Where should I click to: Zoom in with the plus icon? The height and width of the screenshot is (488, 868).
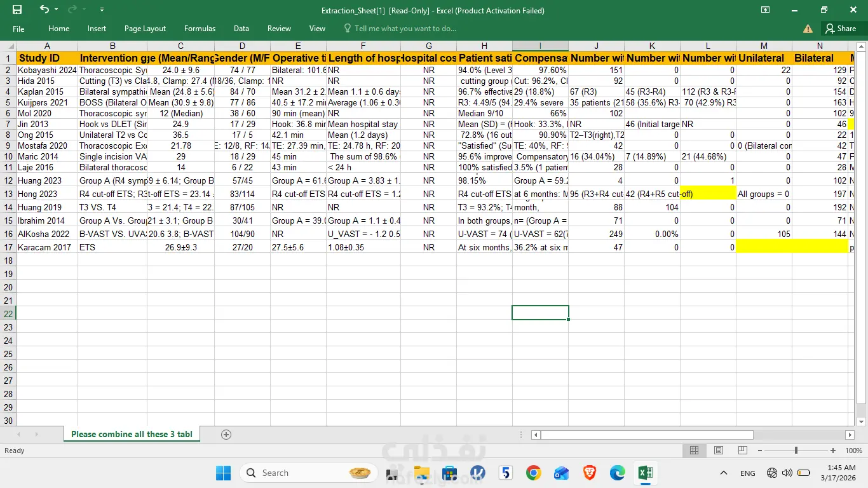pyautogui.click(x=833, y=451)
